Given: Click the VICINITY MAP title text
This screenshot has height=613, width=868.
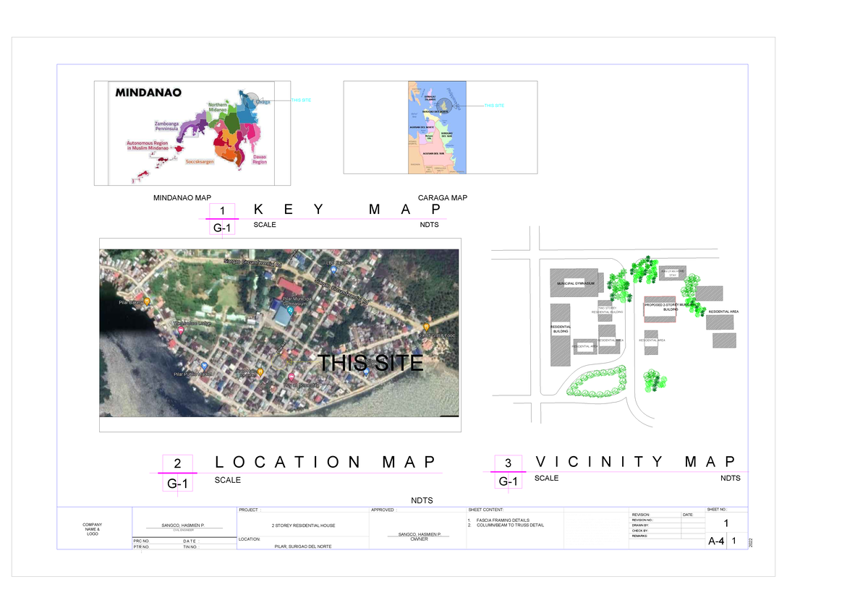Looking at the screenshot, I should tap(635, 462).
